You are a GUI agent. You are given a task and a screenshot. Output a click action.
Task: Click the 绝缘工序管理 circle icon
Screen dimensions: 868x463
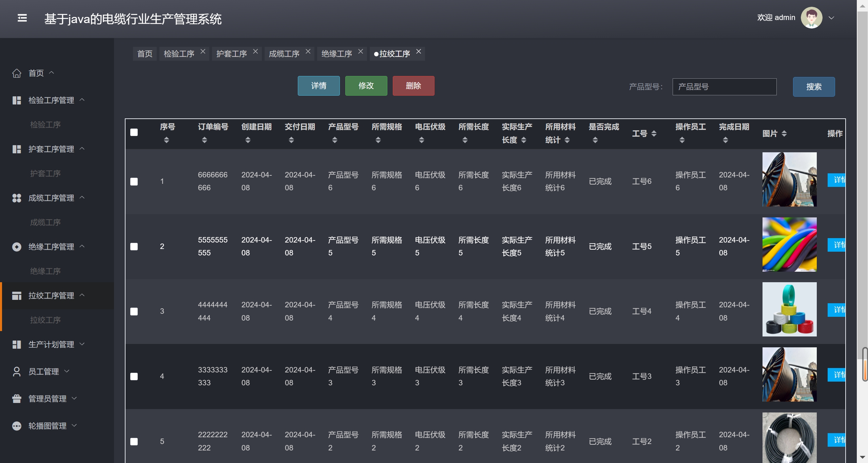(17, 247)
